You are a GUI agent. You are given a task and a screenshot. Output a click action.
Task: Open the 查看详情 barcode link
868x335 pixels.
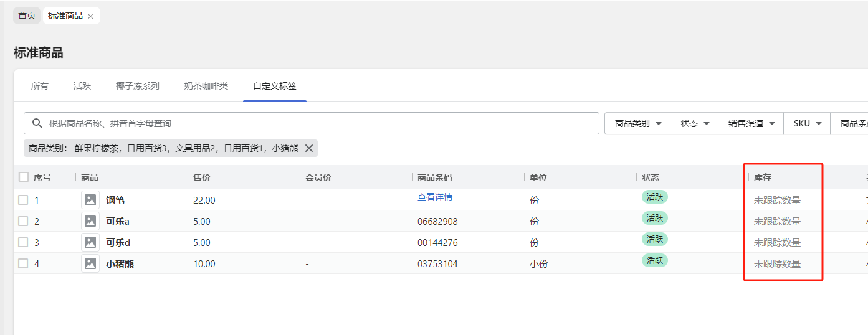tap(435, 197)
